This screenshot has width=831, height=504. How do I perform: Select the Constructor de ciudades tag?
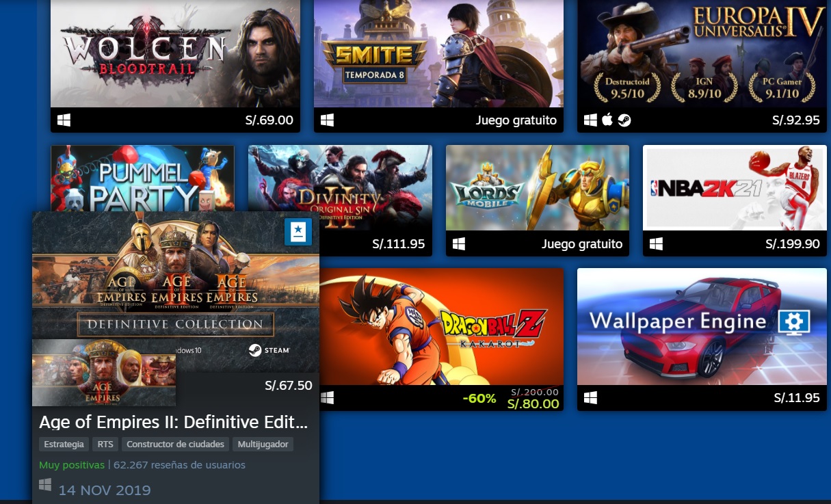click(x=176, y=445)
